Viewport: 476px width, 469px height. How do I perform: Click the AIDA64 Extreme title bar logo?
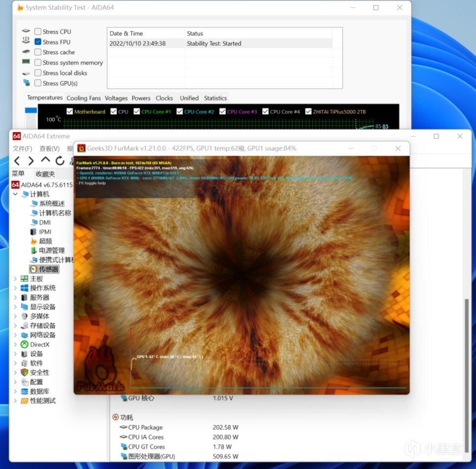16,136
